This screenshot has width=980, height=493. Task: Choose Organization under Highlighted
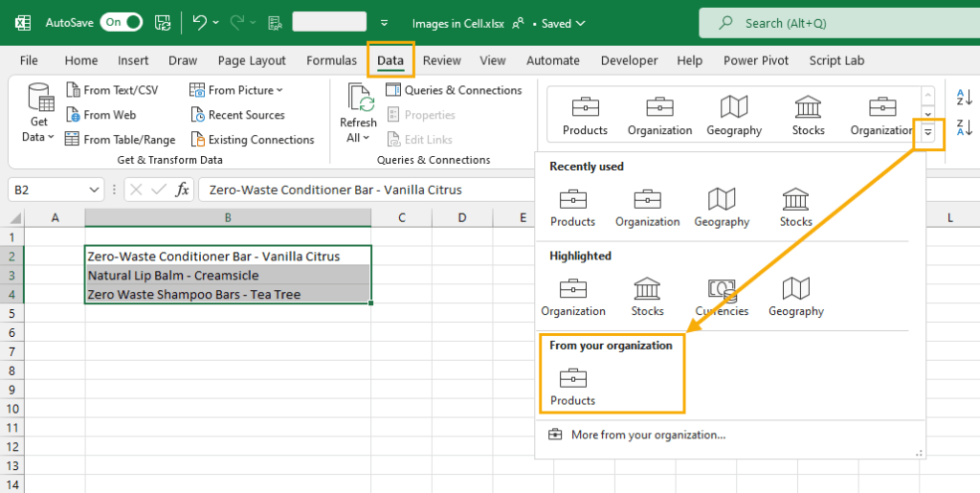573,297
